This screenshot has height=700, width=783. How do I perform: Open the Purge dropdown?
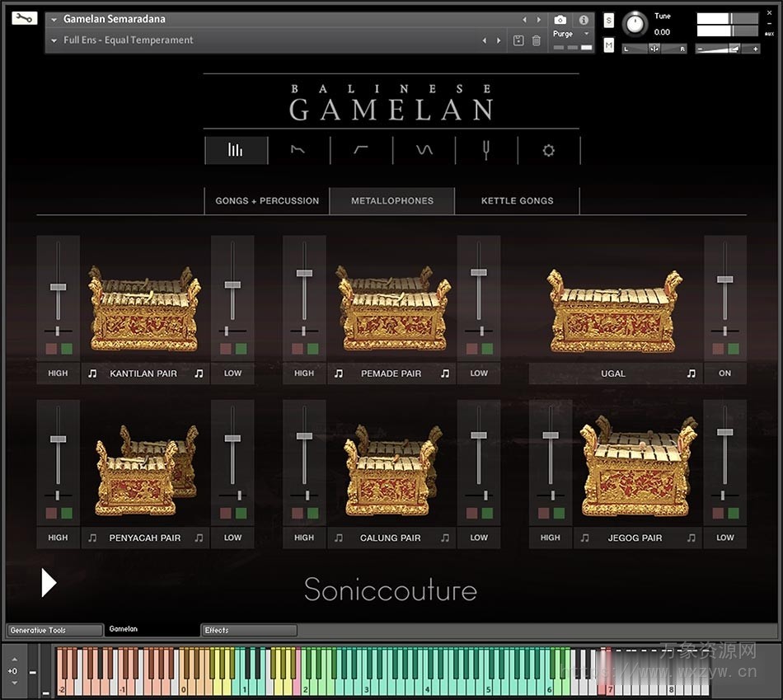click(571, 34)
